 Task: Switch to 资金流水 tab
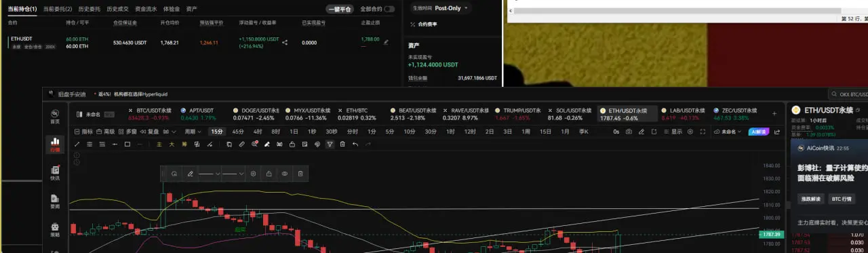coord(146,9)
